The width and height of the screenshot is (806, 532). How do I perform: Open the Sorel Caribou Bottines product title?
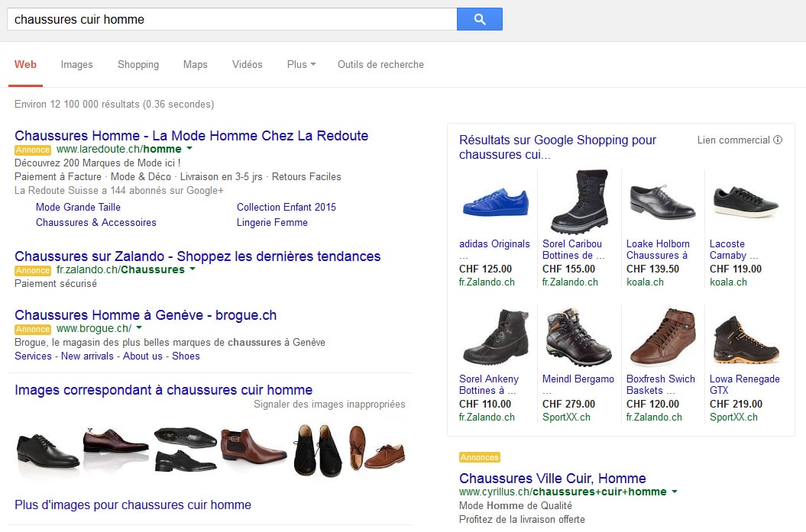573,250
